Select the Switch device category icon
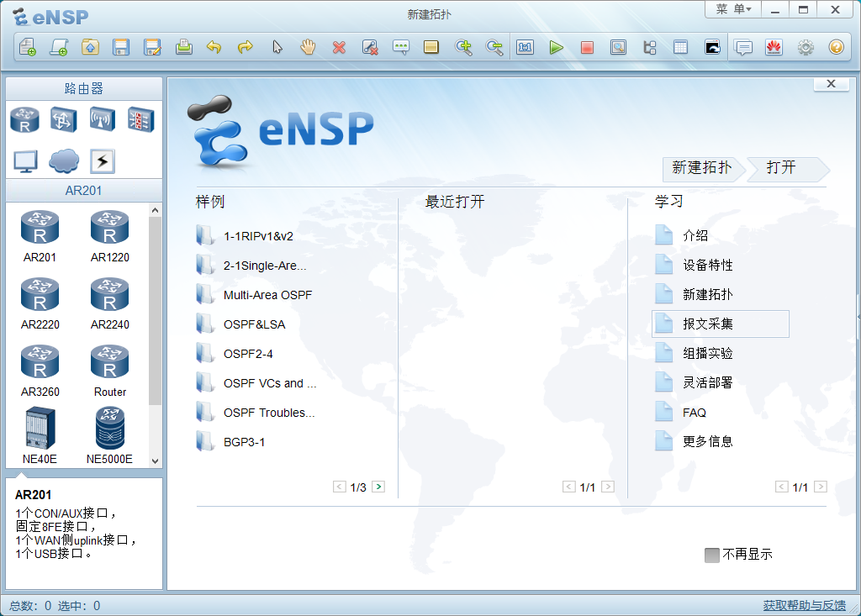This screenshot has width=861, height=616. click(x=63, y=119)
